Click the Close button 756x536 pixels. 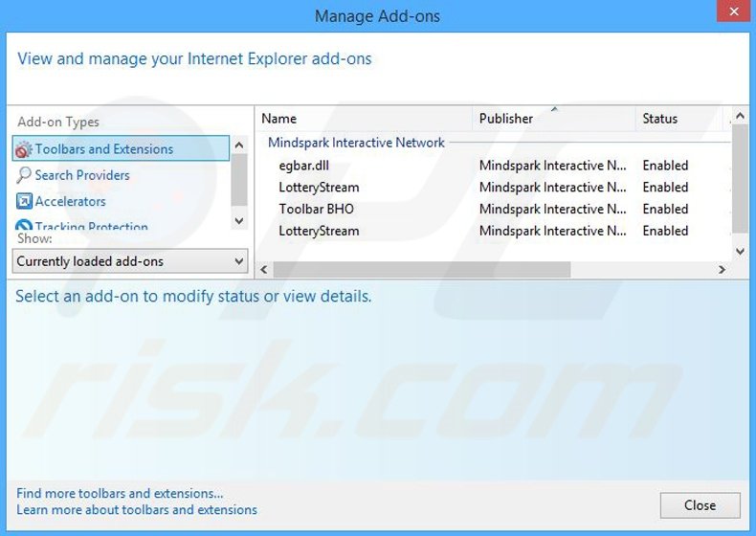click(x=700, y=505)
